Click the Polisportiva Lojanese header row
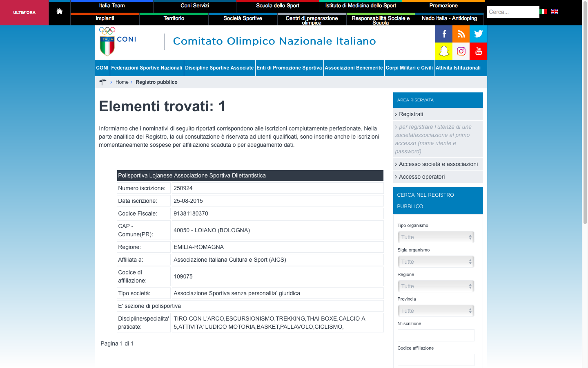This screenshot has height=368, width=588. pyautogui.click(x=250, y=175)
